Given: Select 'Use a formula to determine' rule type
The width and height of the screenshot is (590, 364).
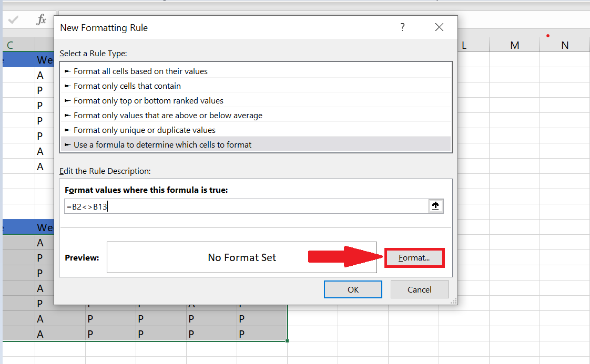Looking at the screenshot, I should [162, 144].
